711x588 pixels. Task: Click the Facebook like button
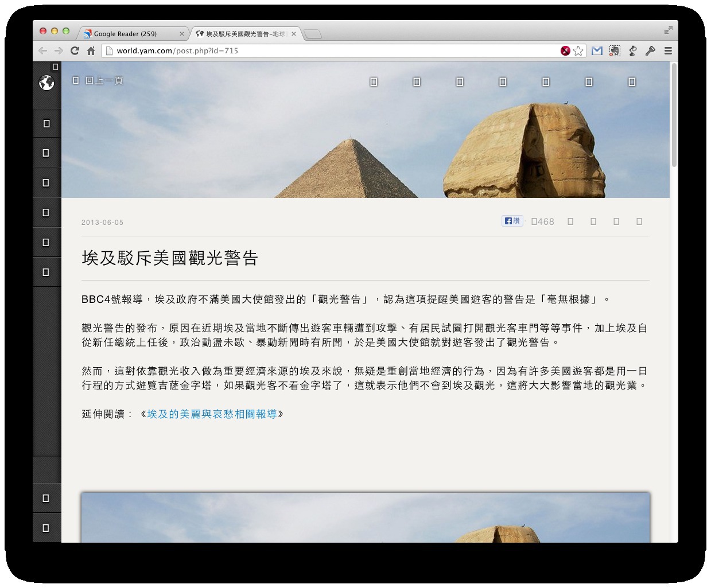point(512,221)
